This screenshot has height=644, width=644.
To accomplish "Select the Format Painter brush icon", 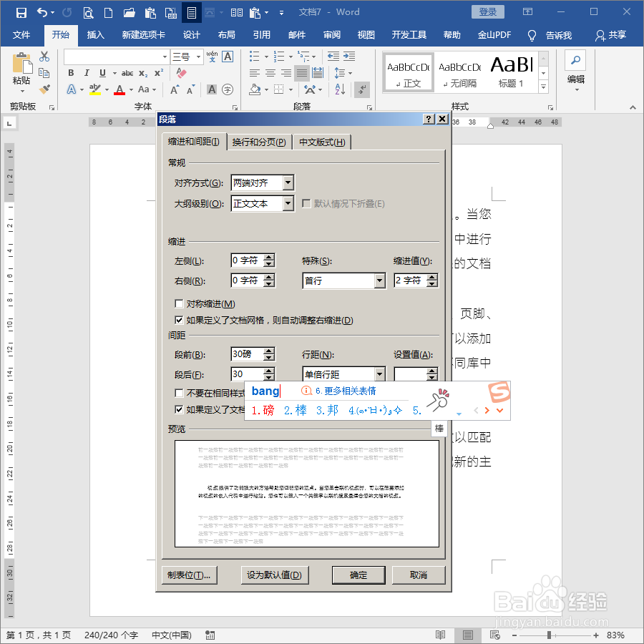I will 44,89.
